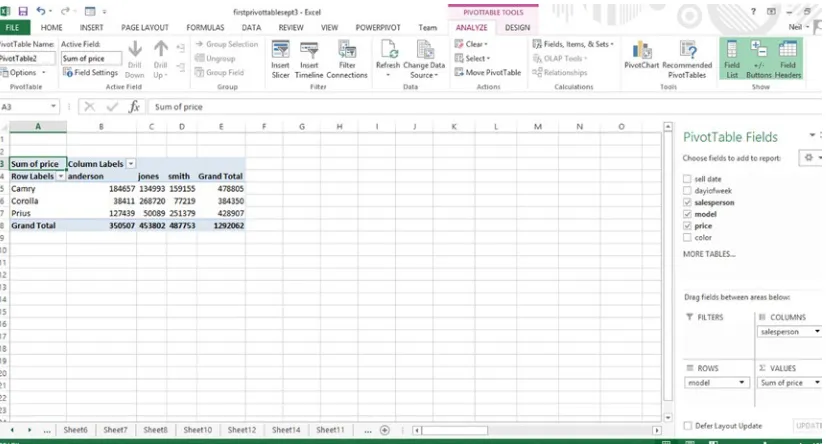Click the Active Field name box
The width and height of the screenshot is (826, 444).
click(x=91, y=58)
